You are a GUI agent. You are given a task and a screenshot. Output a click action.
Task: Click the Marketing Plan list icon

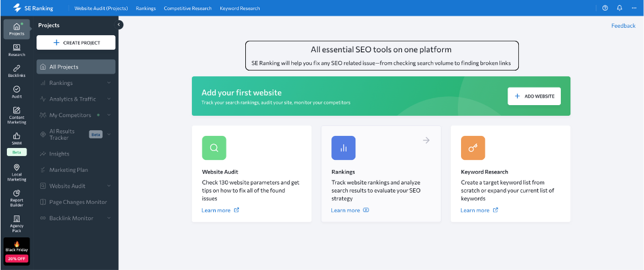coord(43,170)
